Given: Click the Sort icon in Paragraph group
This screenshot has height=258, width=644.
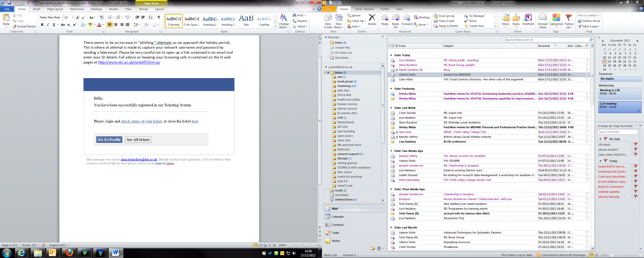Looking at the screenshot, I should coord(150,17).
